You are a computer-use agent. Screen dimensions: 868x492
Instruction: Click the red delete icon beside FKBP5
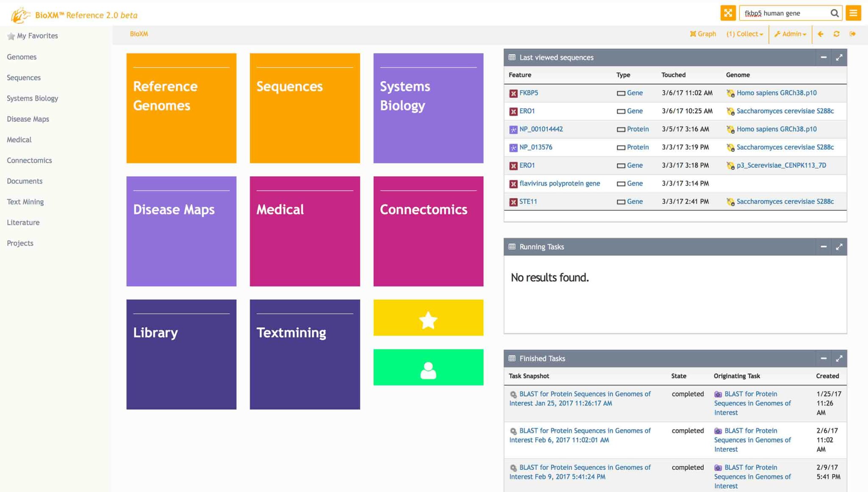tap(513, 93)
